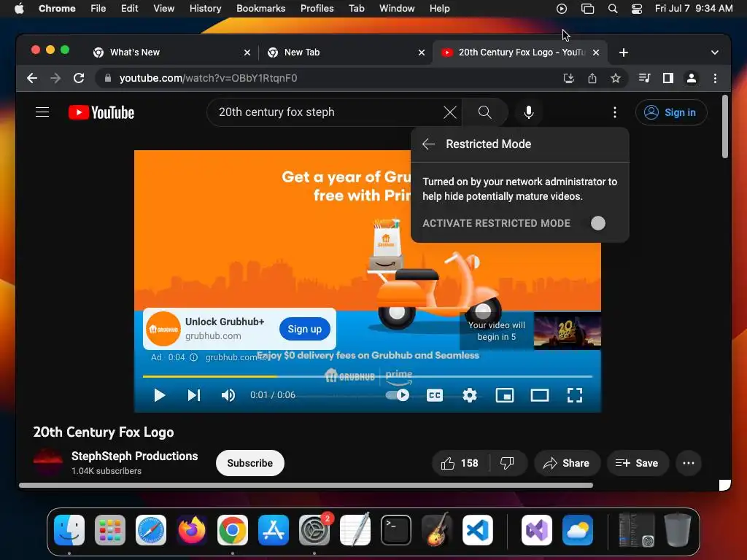The width and height of the screenshot is (747, 560).
Task: Open the History menu
Action: [x=205, y=8]
